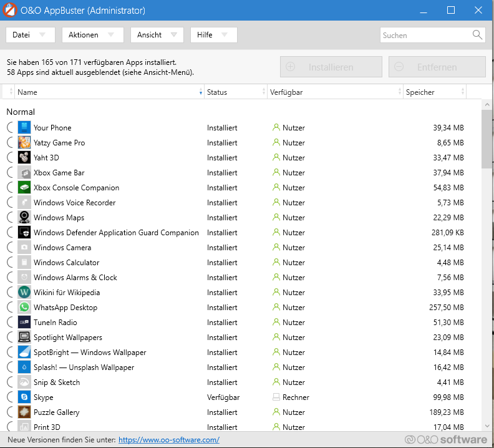The height and width of the screenshot is (448, 494).
Task: Mark Windows Camera for selection
Action: pyautogui.click(x=10, y=248)
